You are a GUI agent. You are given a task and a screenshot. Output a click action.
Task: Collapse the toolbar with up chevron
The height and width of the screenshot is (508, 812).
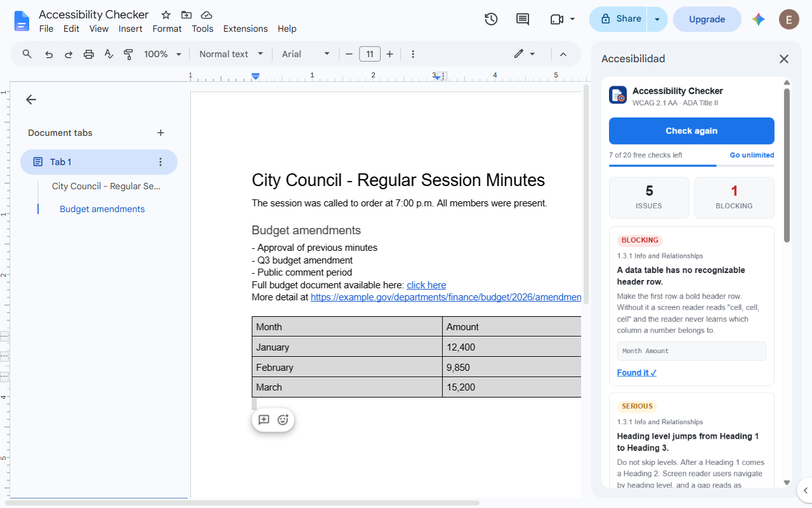[563, 54]
